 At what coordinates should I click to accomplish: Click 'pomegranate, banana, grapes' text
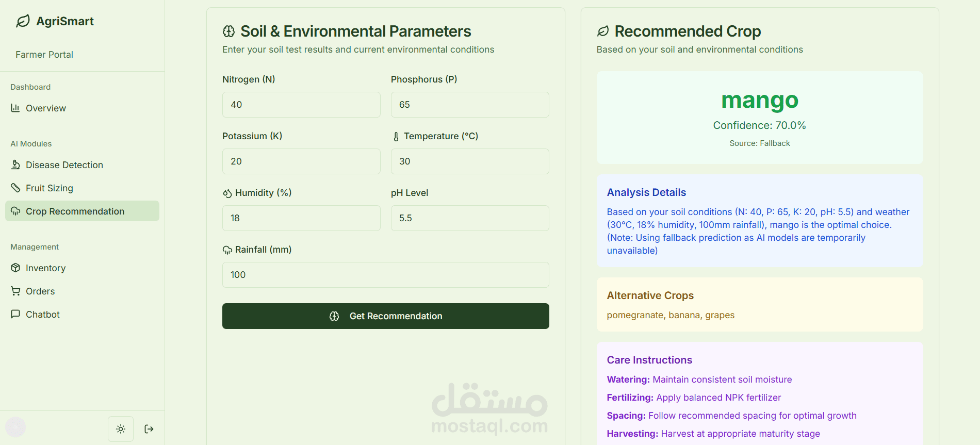pyautogui.click(x=671, y=315)
